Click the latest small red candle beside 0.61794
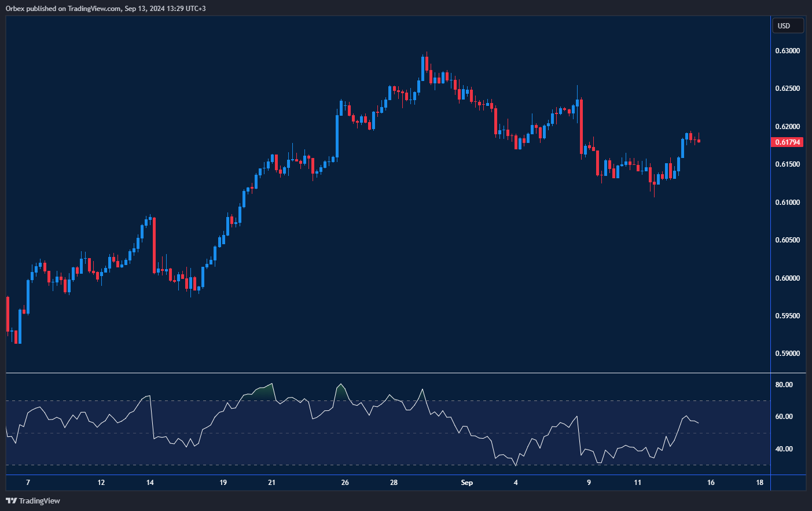This screenshot has height=511, width=812. coord(699,141)
